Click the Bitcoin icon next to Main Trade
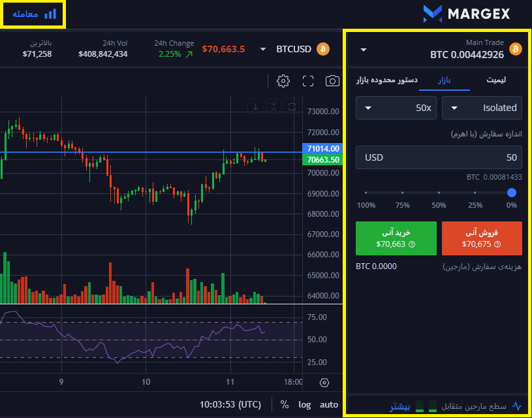 516,49
